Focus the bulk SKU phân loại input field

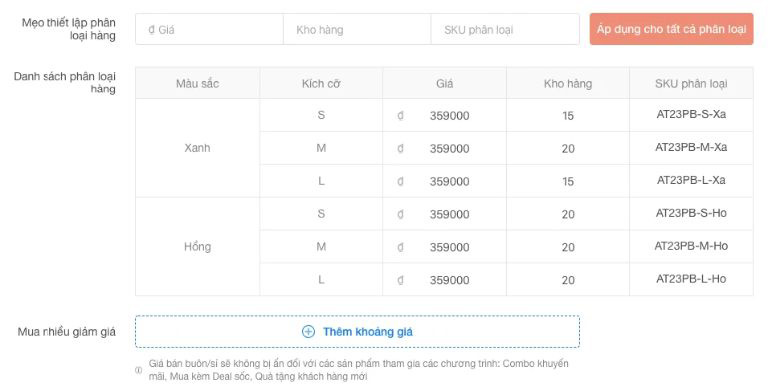point(505,29)
